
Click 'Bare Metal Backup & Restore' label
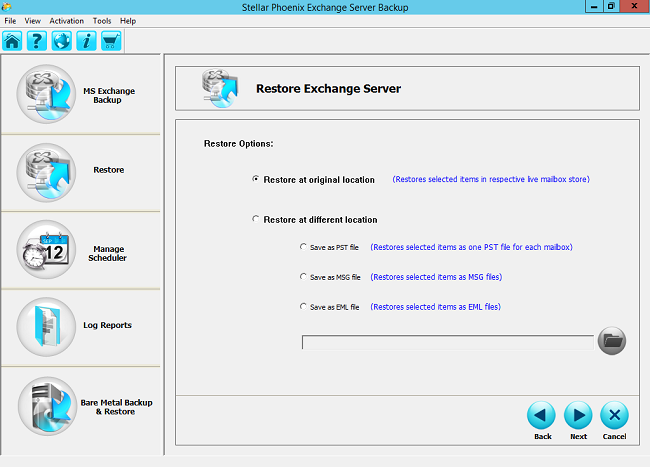116,407
